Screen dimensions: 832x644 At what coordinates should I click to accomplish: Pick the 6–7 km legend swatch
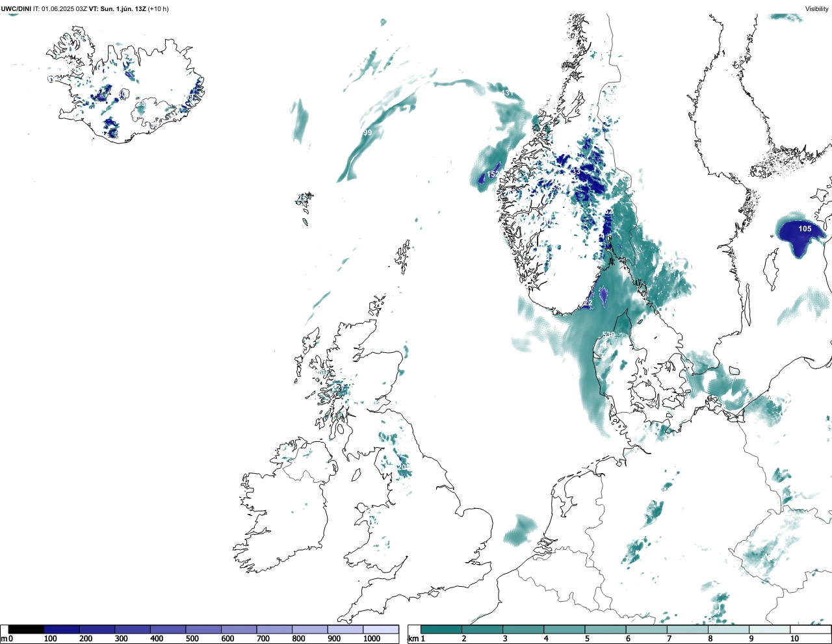(x=646, y=629)
